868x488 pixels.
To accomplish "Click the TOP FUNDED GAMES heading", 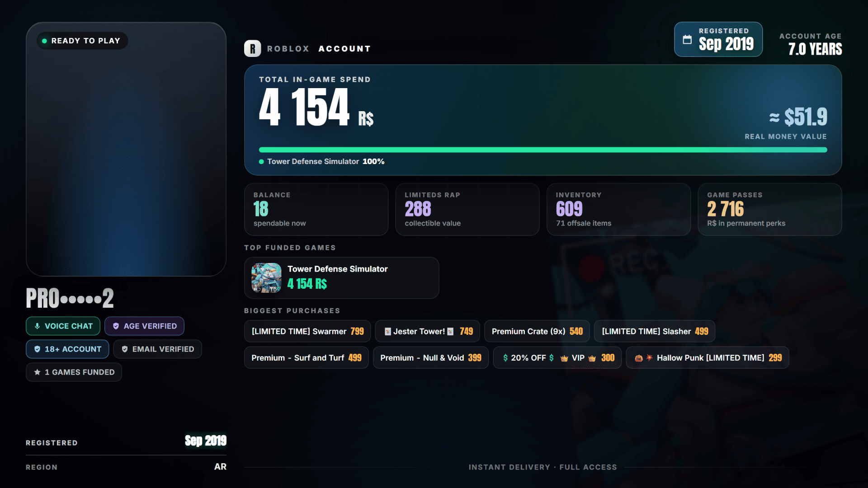I will [x=290, y=248].
